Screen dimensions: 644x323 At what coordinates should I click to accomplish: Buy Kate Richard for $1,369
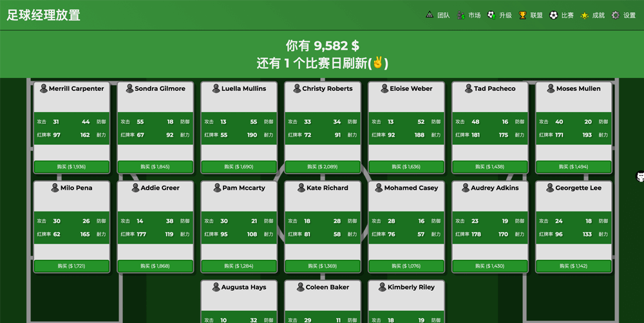point(323,266)
